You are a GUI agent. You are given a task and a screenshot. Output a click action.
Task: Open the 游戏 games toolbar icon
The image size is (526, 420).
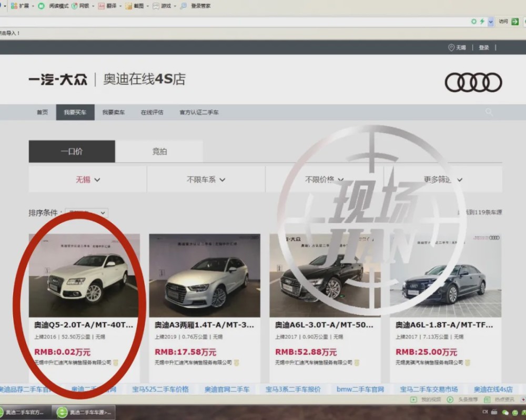[x=156, y=6]
